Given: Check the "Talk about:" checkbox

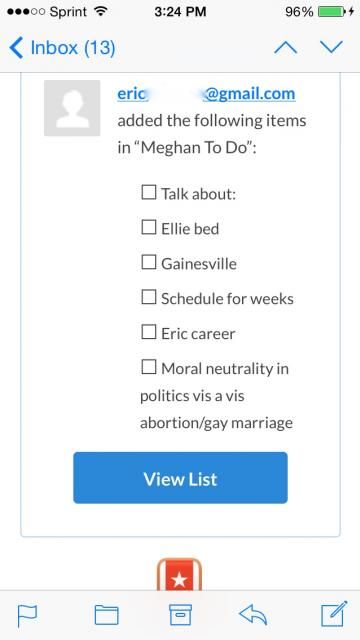Looking at the screenshot, I should pyautogui.click(x=149, y=192).
